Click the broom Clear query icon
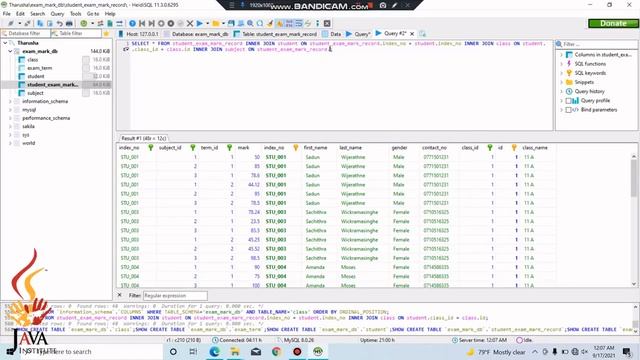This screenshot has width=640, height=360. [269, 24]
